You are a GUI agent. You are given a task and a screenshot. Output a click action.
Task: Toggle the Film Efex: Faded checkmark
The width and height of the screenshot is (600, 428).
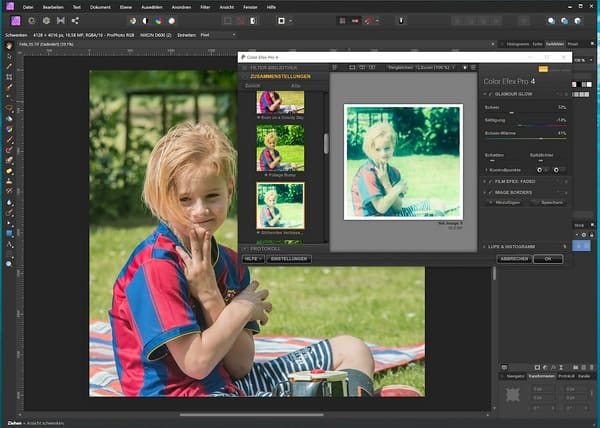491,181
